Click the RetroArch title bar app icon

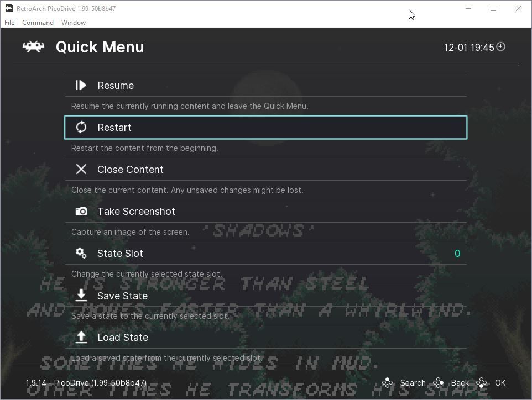click(9, 8)
